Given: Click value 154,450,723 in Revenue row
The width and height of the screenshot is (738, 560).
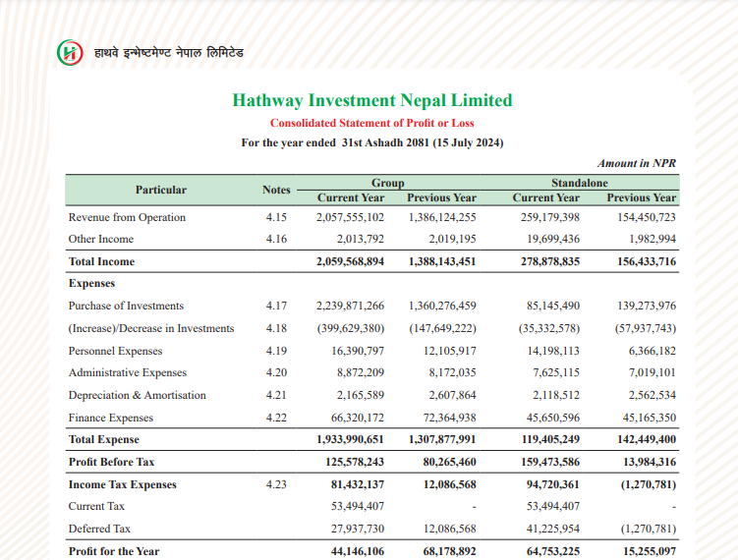Looking at the screenshot, I should point(647,217).
